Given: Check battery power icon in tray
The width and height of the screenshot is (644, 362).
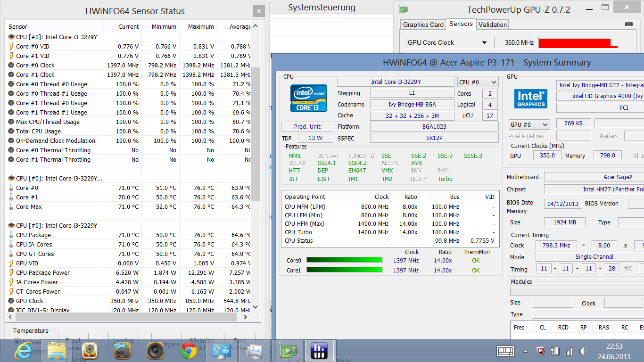Looking at the screenshot, I should (x=555, y=351).
